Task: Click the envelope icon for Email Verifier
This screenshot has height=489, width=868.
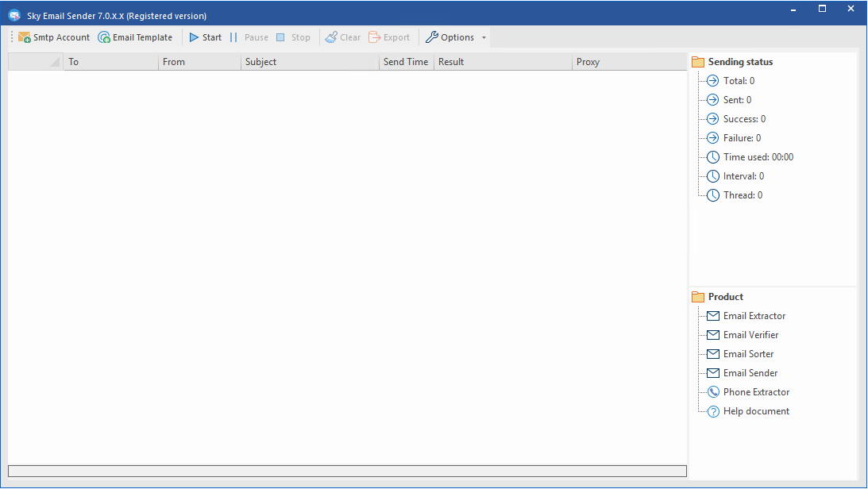Action: point(713,335)
